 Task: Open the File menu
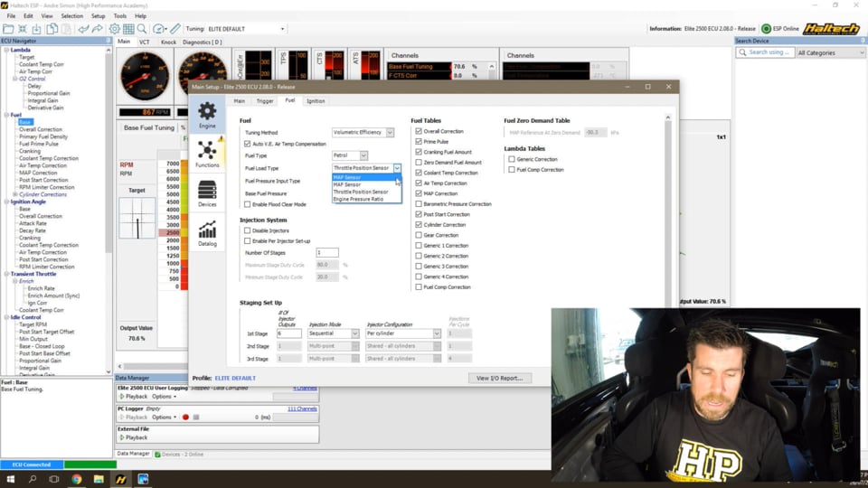[11, 16]
